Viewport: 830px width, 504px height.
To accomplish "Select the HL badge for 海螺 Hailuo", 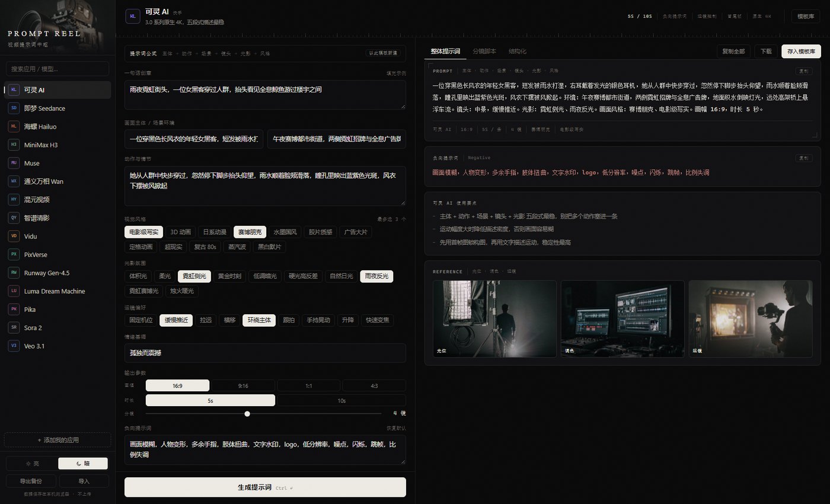I will pos(14,126).
